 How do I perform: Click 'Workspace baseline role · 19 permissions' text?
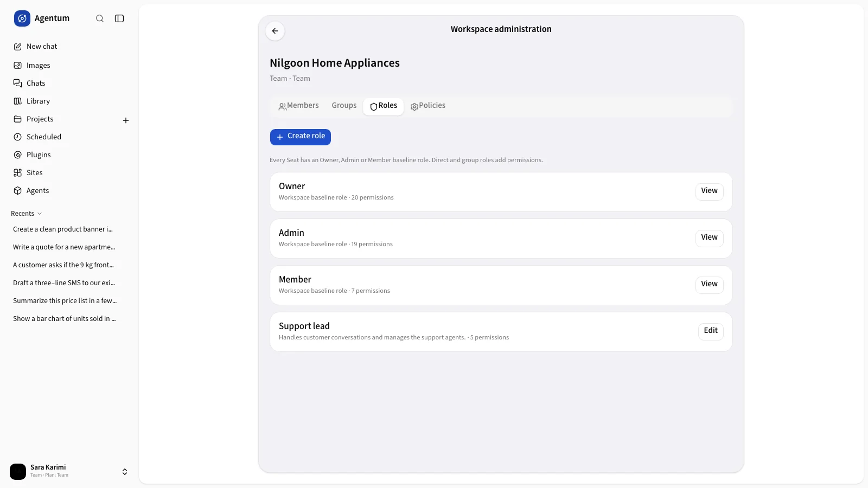click(x=336, y=244)
